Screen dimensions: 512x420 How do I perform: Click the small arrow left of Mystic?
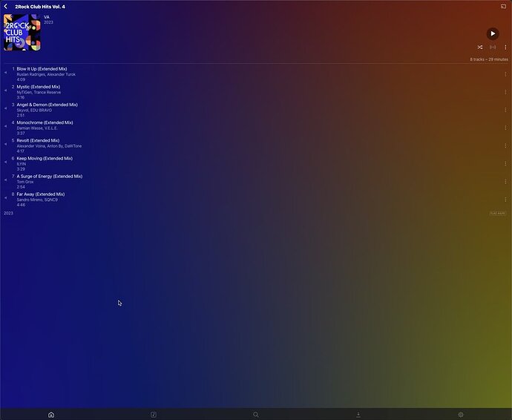[x=5, y=91]
